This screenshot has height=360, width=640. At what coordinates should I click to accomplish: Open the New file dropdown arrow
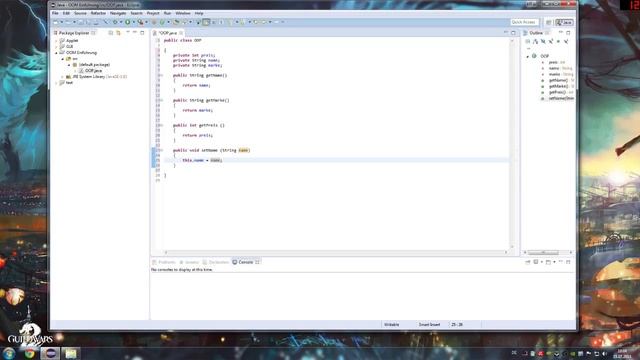coord(62,22)
